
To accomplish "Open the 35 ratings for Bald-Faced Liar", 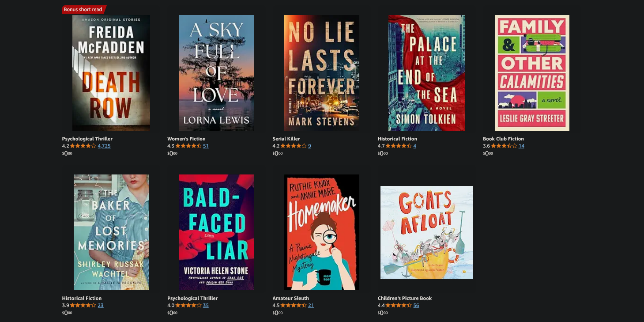I will (x=206, y=305).
